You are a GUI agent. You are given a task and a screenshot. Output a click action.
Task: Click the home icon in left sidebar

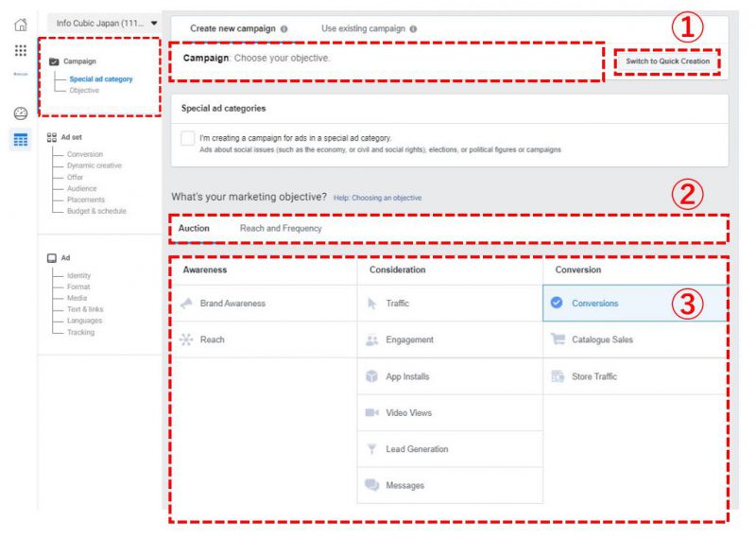point(20,24)
